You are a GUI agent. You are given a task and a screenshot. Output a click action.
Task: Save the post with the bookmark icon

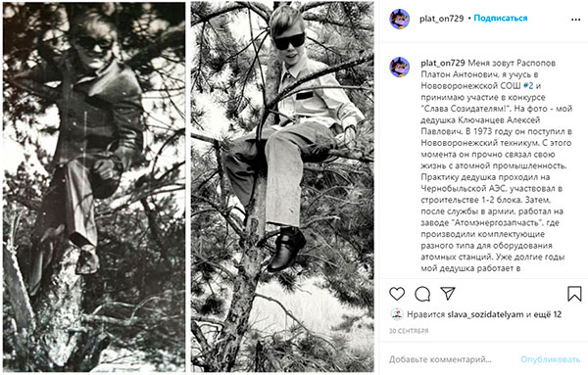[x=574, y=294]
